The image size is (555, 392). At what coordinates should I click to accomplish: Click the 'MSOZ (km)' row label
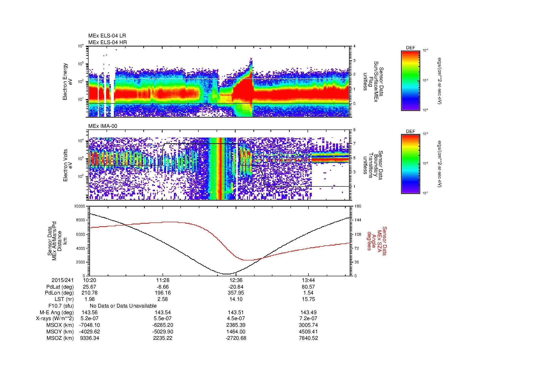[x=60, y=338]
